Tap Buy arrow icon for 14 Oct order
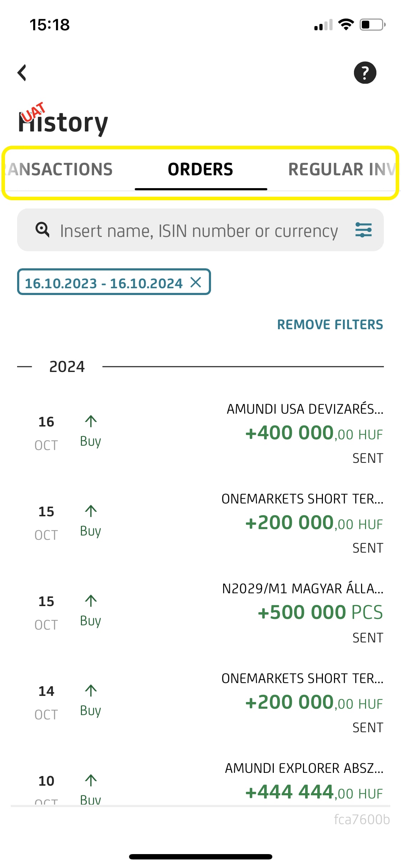Screen dimensions: 401x868 91,691
